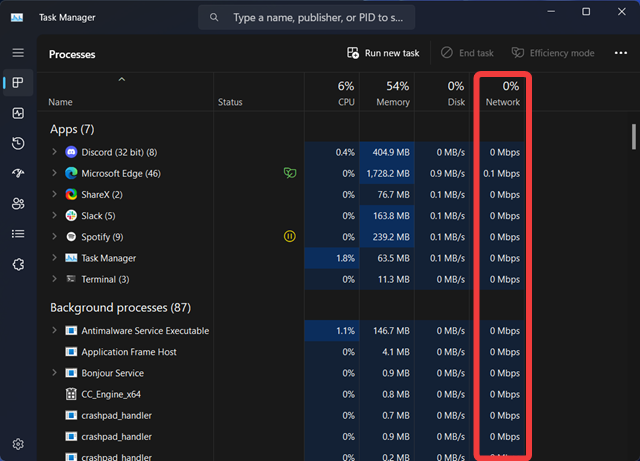Open Startup apps page in sidebar

click(18, 173)
